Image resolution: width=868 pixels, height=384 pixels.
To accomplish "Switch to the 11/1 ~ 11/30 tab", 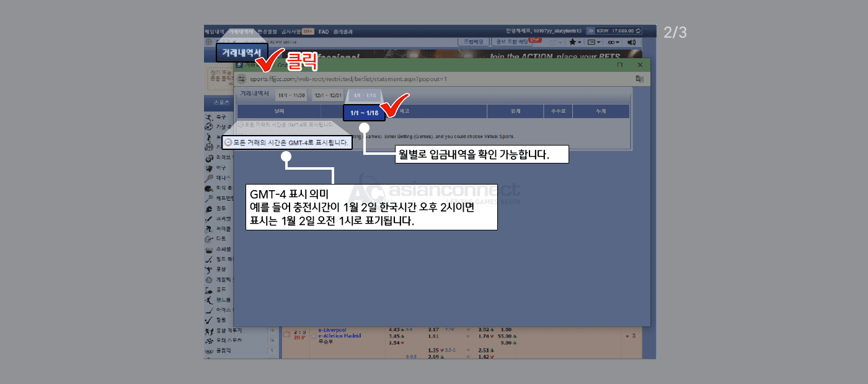I will point(291,95).
